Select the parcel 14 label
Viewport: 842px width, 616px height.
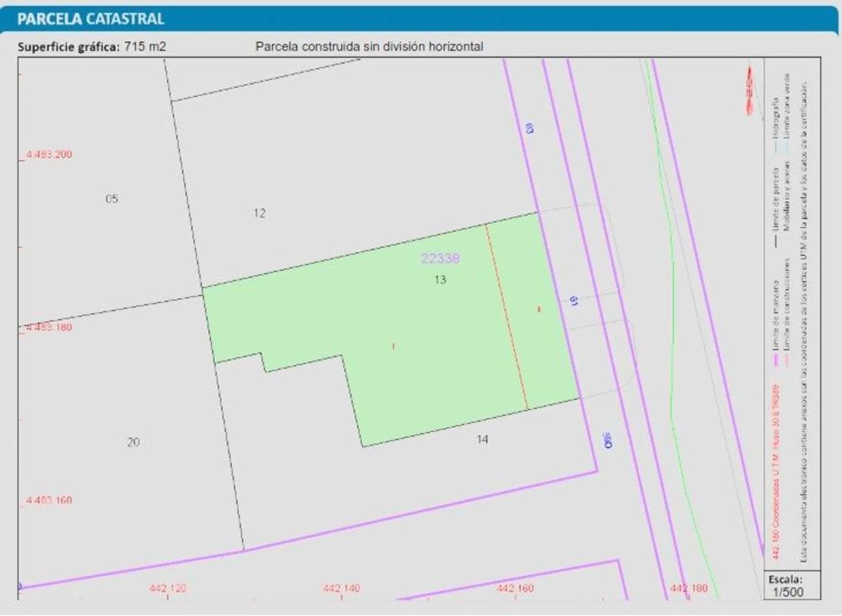(x=482, y=440)
